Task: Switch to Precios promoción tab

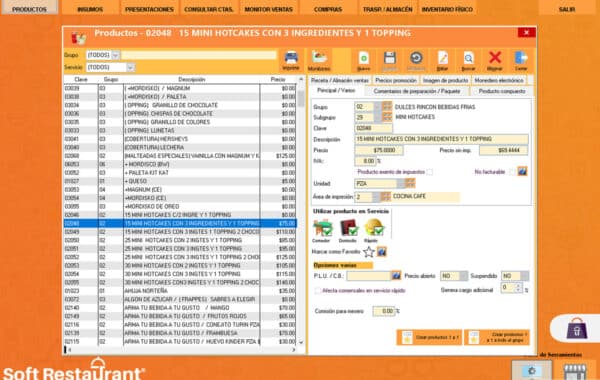Action: coord(396,80)
